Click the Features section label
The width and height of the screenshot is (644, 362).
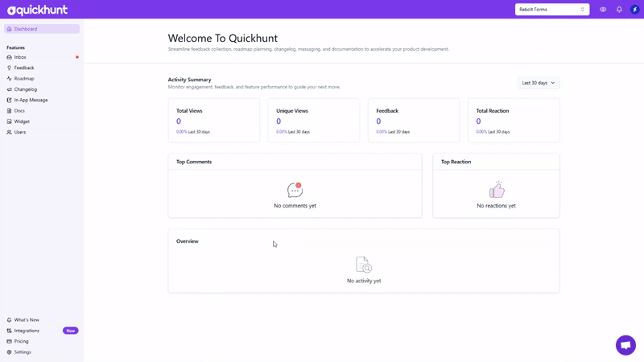pyautogui.click(x=15, y=48)
